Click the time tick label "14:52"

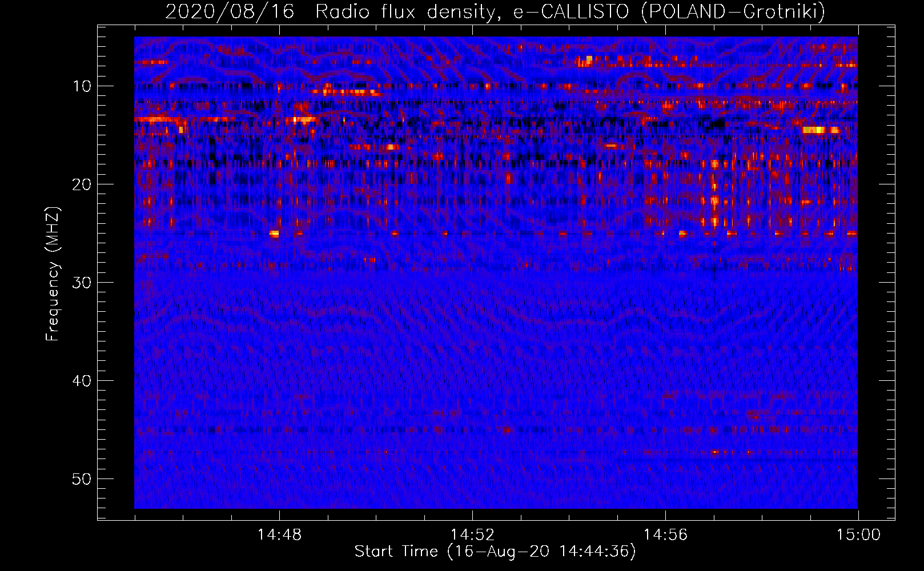[x=472, y=535]
